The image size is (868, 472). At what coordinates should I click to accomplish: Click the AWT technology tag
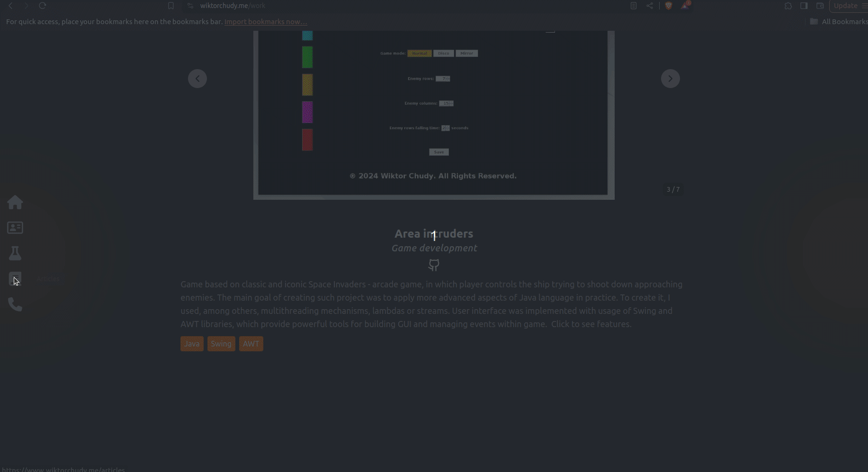[x=251, y=344]
